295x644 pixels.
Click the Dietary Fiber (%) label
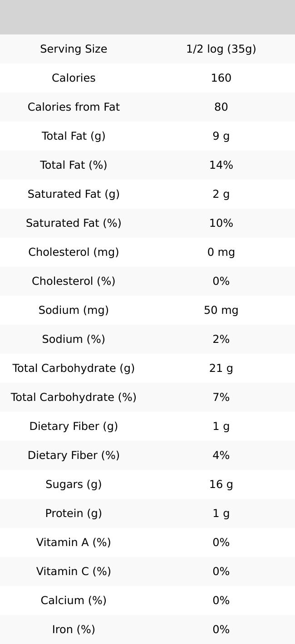point(74,455)
